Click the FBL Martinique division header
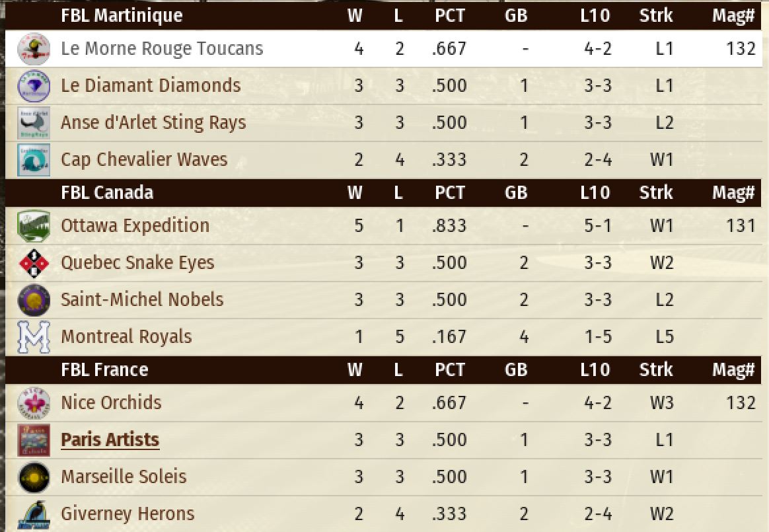 (x=122, y=16)
